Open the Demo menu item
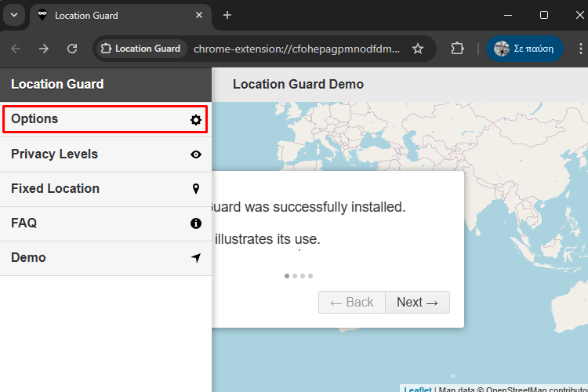 tap(105, 258)
